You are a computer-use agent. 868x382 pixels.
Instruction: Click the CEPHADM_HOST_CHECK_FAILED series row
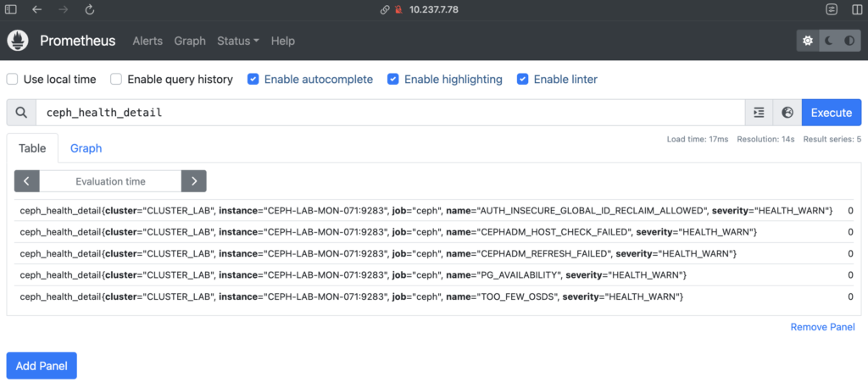[433, 232]
